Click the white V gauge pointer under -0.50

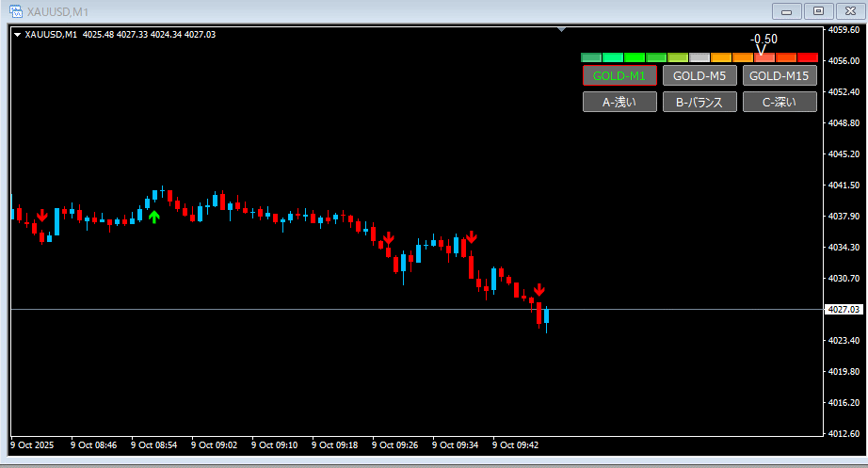[x=762, y=48]
